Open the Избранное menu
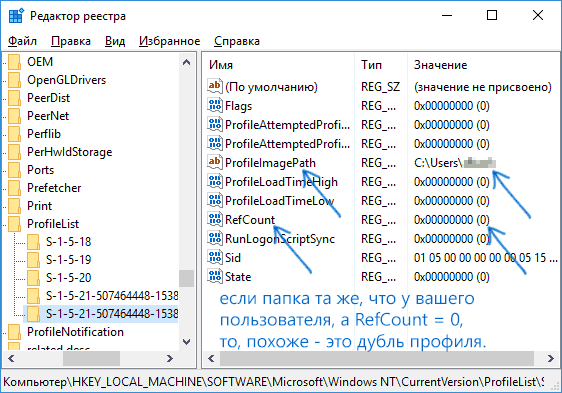Viewport: 562px width, 393px height. [x=170, y=41]
